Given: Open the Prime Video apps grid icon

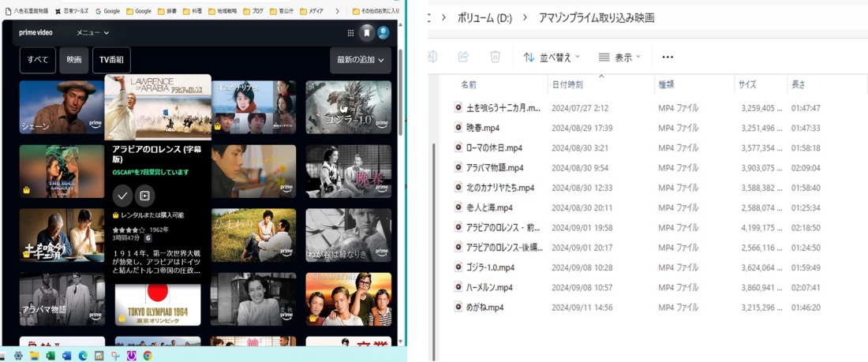Looking at the screenshot, I should [350, 33].
